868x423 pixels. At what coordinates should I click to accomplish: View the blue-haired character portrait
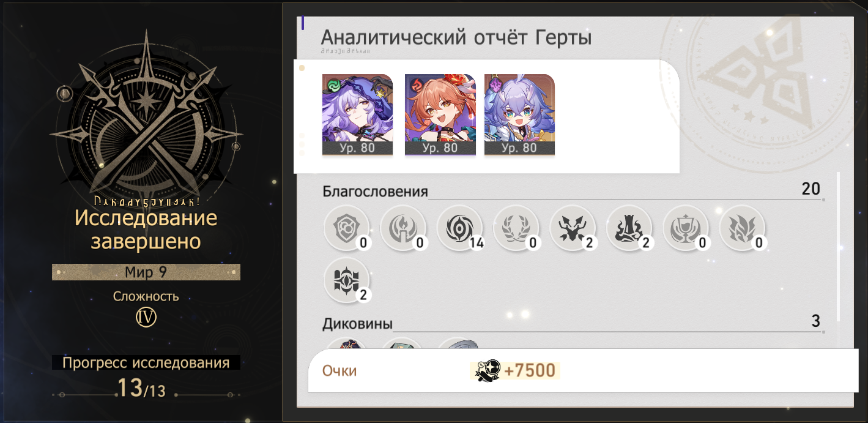(x=519, y=115)
